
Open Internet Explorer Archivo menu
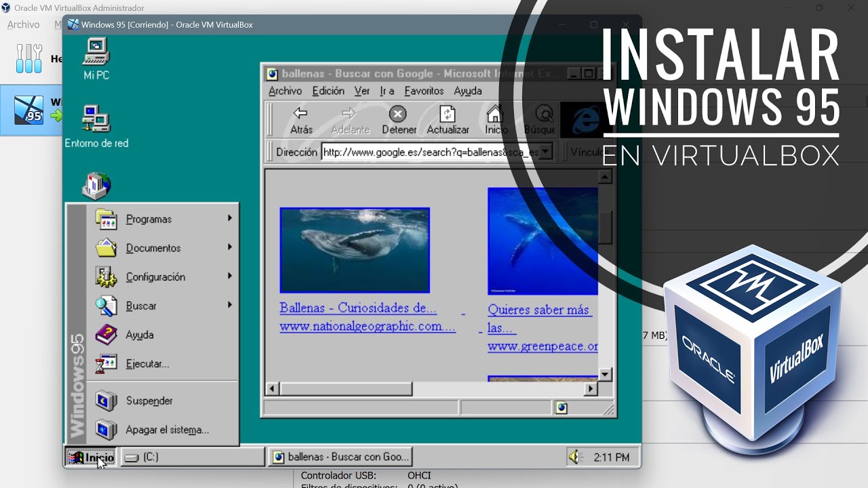click(x=285, y=91)
